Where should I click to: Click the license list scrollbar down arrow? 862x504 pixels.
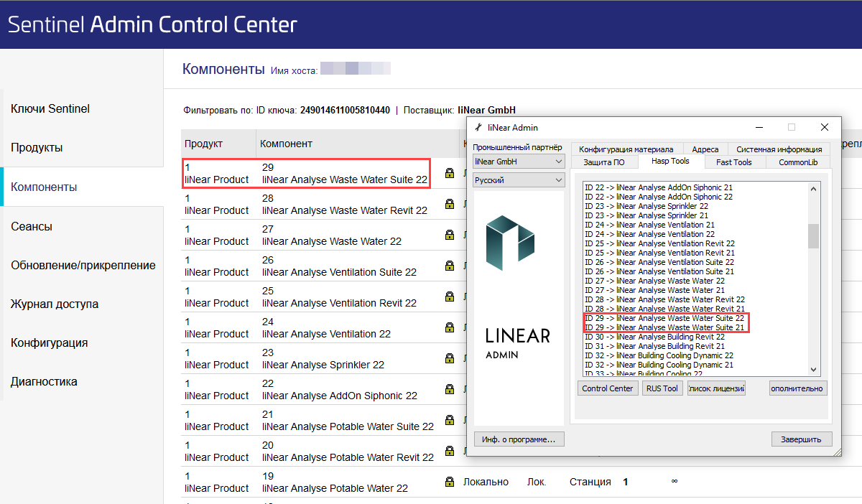point(814,369)
